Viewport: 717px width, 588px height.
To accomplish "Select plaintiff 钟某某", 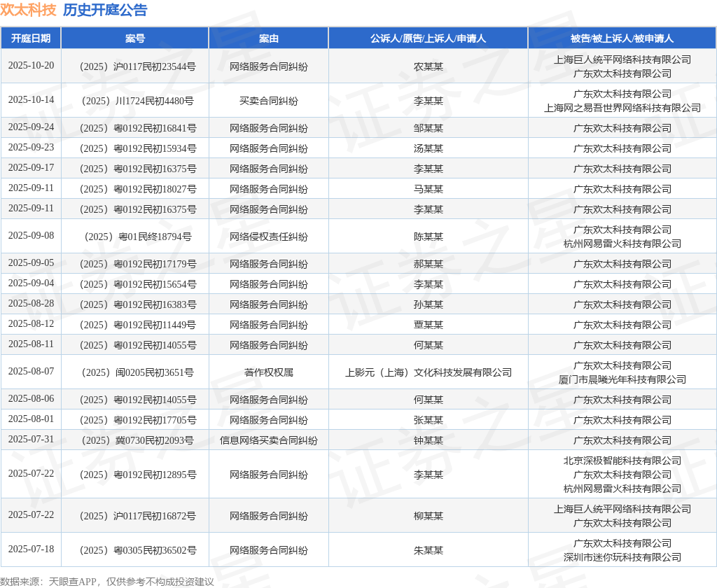I will [x=428, y=441].
